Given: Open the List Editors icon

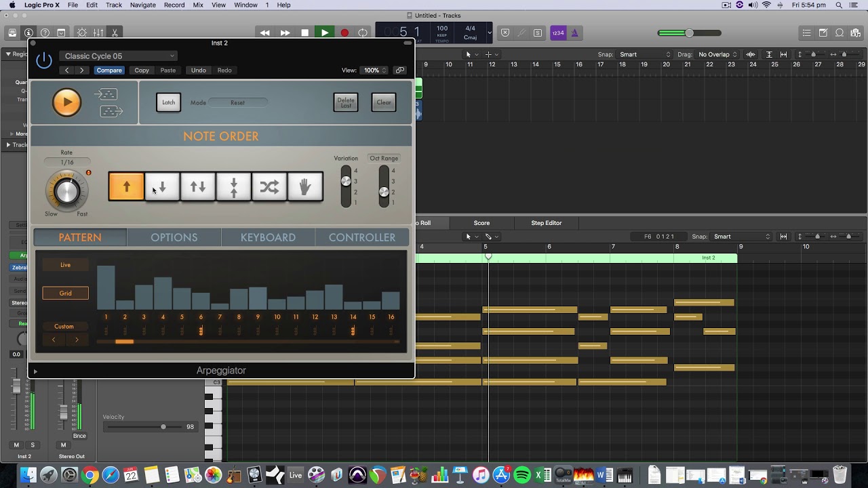Looking at the screenshot, I should 806,33.
